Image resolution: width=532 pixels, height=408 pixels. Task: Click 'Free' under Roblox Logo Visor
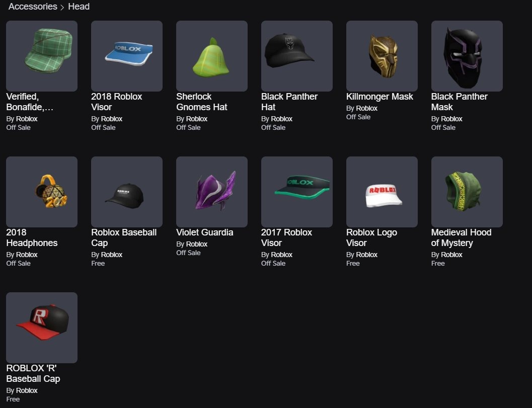click(353, 263)
